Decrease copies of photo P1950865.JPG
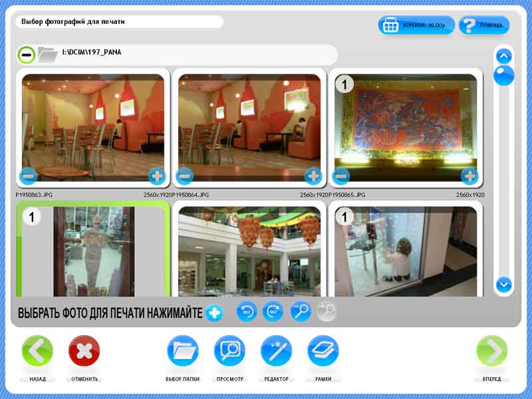This screenshot has width=532, height=399. (340, 176)
